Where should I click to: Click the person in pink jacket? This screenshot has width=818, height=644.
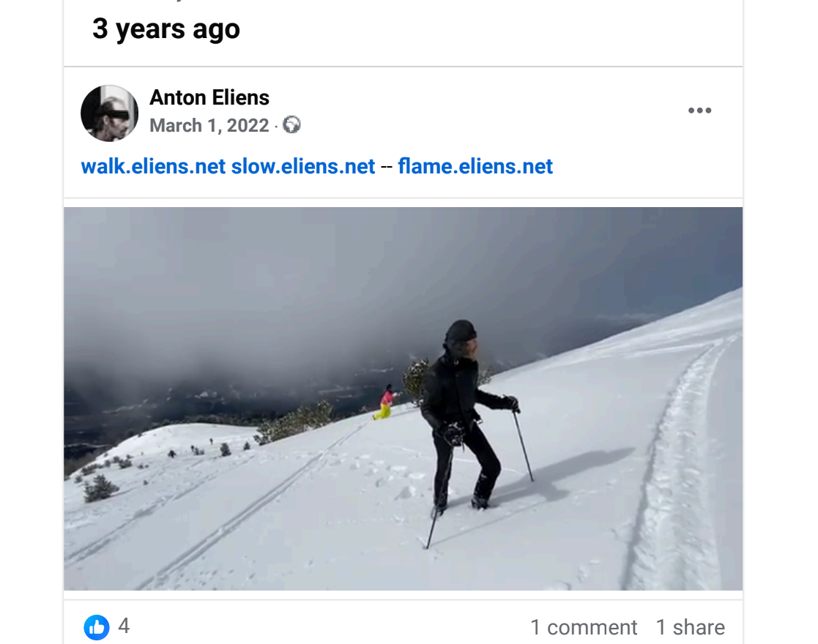pyautogui.click(x=385, y=402)
